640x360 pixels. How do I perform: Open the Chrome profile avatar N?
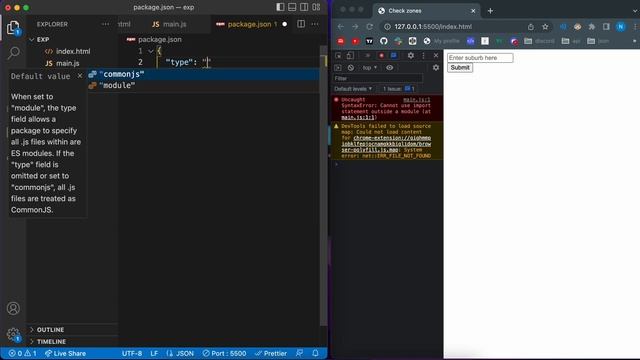click(x=621, y=27)
